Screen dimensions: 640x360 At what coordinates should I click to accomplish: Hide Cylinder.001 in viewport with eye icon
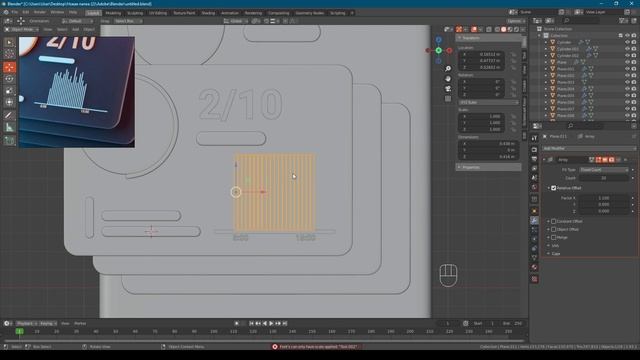(627, 49)
